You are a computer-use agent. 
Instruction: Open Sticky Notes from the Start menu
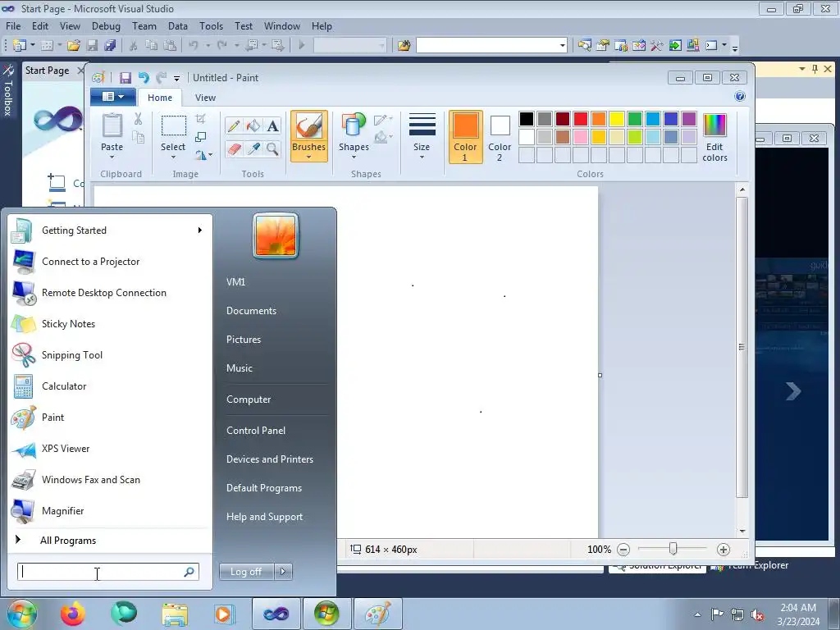(111, 324)
